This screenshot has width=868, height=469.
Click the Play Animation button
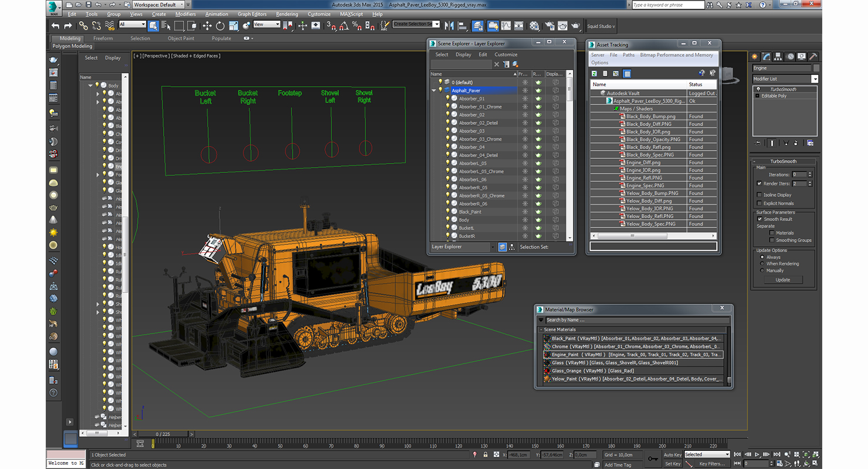[x=757, y=454]
